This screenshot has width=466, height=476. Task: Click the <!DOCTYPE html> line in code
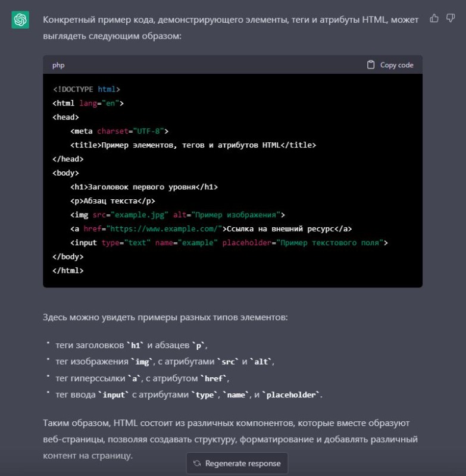86,89
